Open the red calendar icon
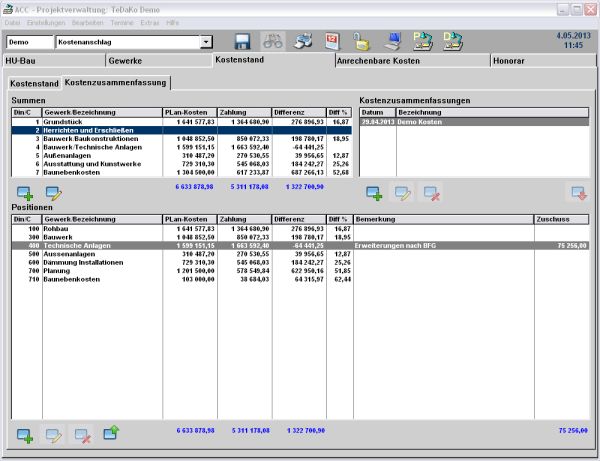 pyautogui.click(x=333, y=42)
